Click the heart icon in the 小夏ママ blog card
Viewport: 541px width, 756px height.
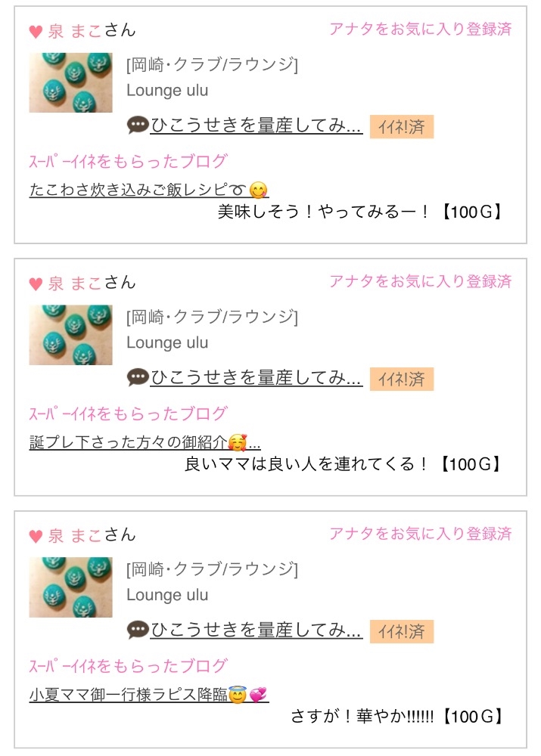click(x=36, y=537)
